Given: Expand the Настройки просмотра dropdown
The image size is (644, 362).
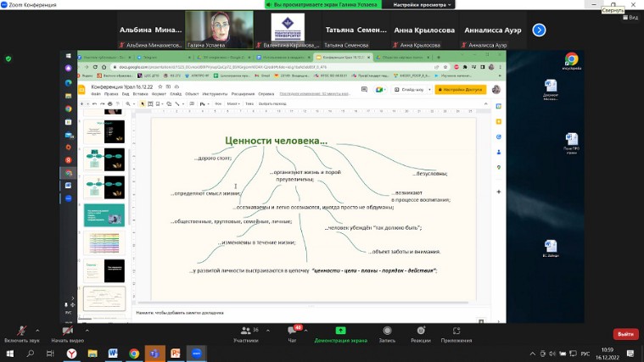Looking at the screenshot, I should coord(422,4).
